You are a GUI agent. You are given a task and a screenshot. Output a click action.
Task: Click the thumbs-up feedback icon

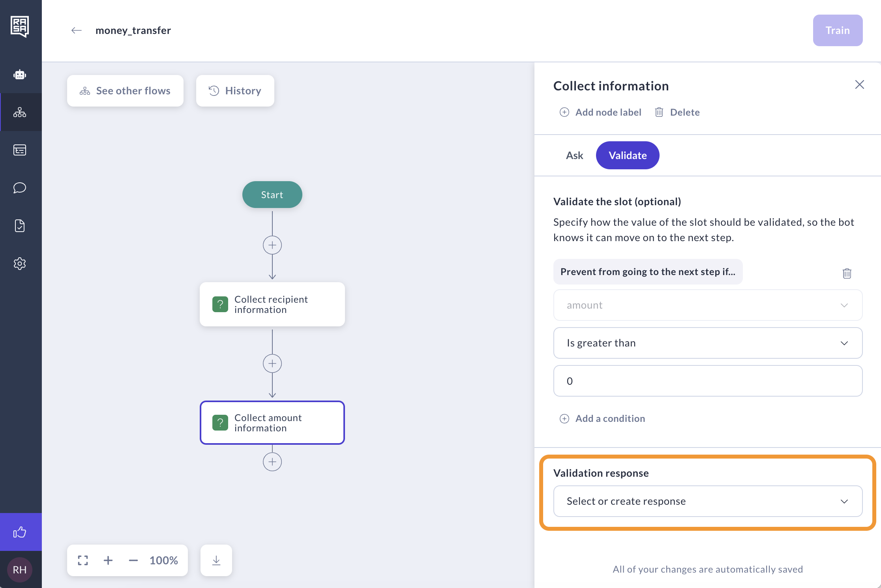(x=20, y=532)
